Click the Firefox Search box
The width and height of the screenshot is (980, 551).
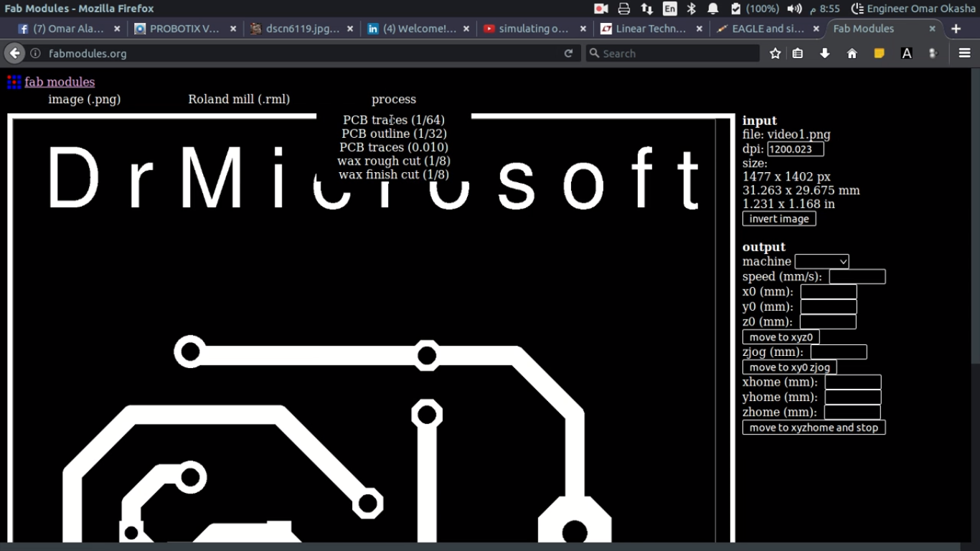pos(673,53)
